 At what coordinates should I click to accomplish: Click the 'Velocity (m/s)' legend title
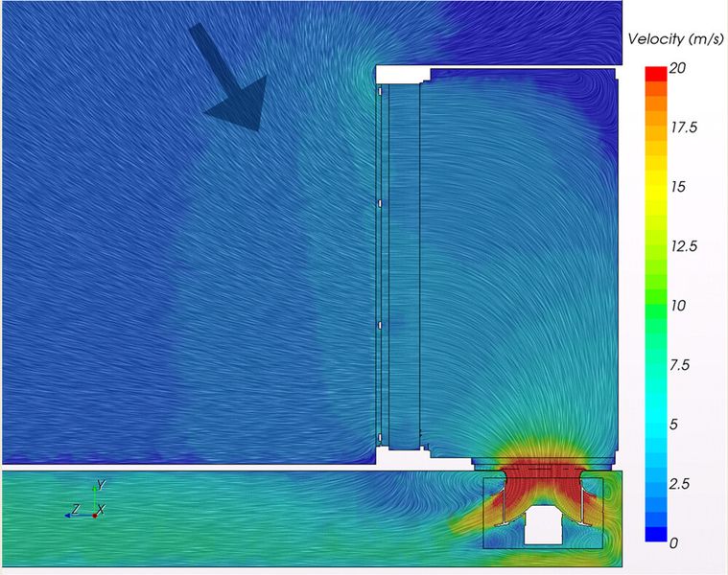pyautogui.click(x=675, y=39)
